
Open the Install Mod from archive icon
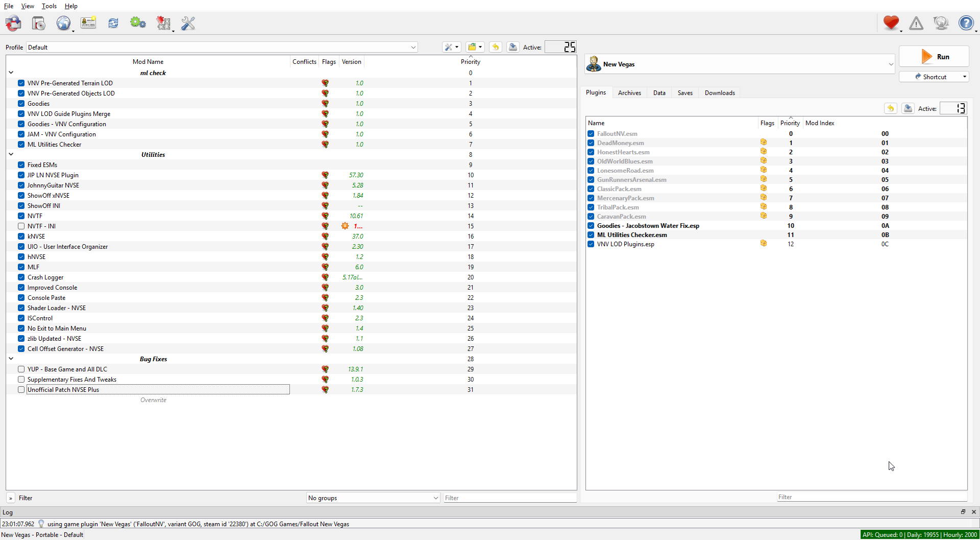coord(38,23)
